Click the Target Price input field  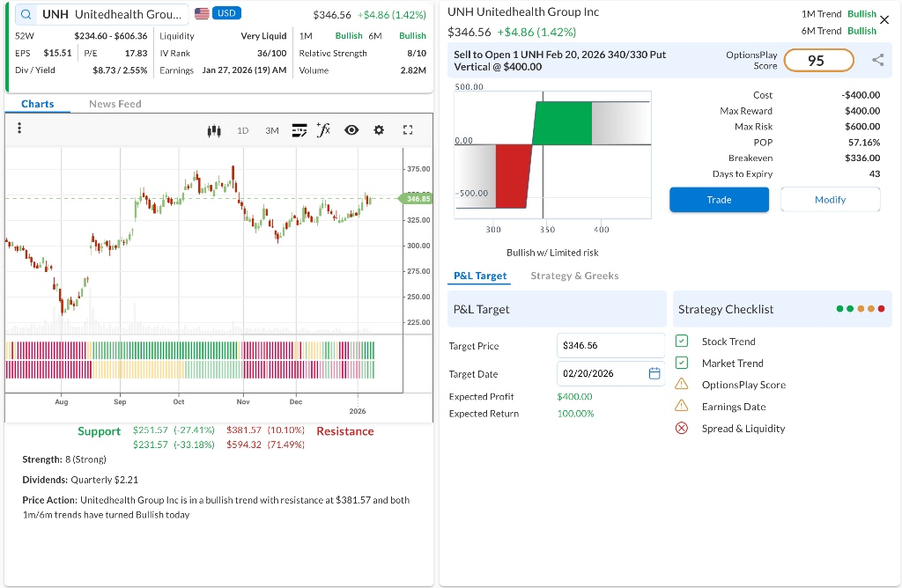610,346
